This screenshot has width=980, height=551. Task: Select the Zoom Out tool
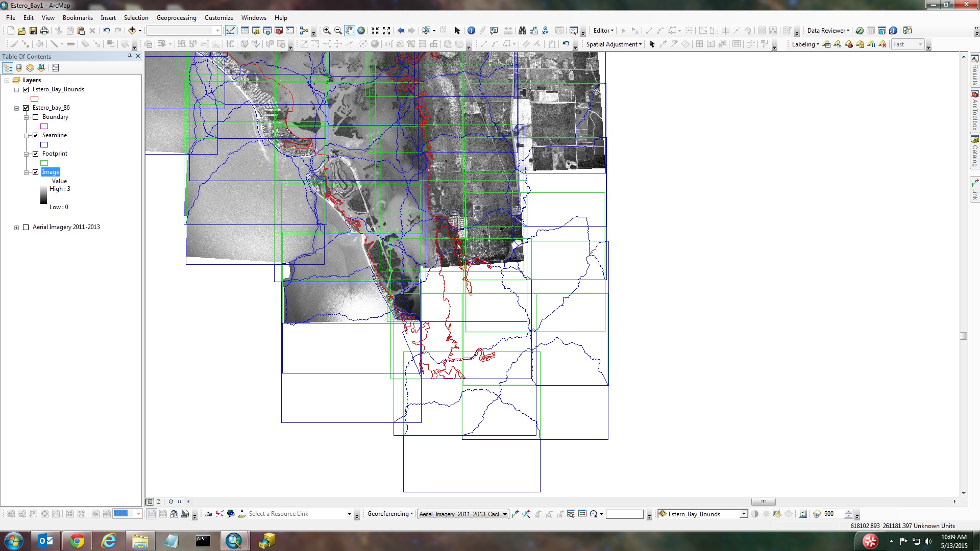coord(338,31)
